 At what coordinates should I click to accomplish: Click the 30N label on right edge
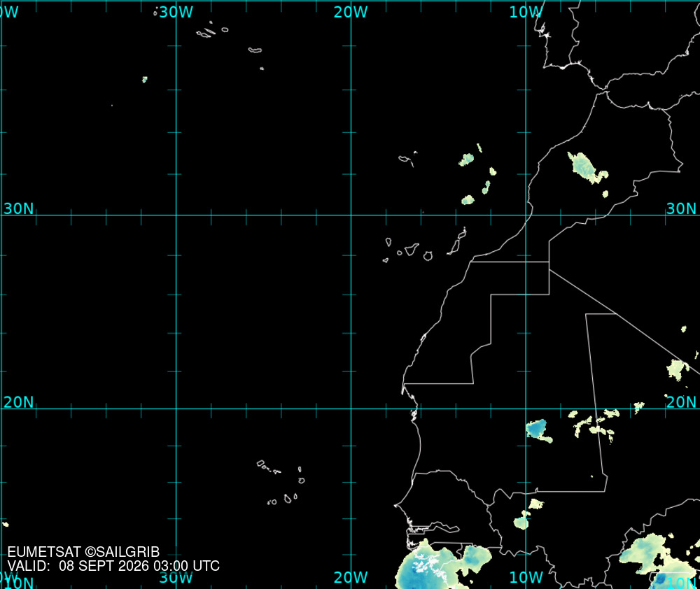pos(681,208)
